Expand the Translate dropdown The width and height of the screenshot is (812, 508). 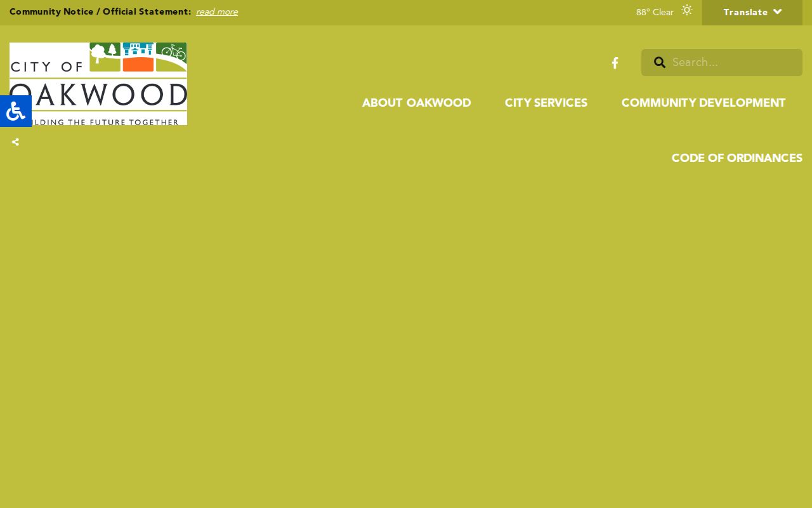tap(752, 12)
